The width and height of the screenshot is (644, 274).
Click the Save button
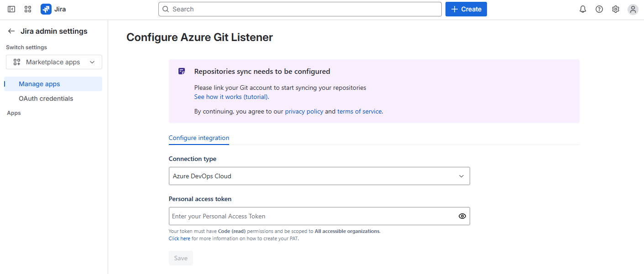(181, 258)
